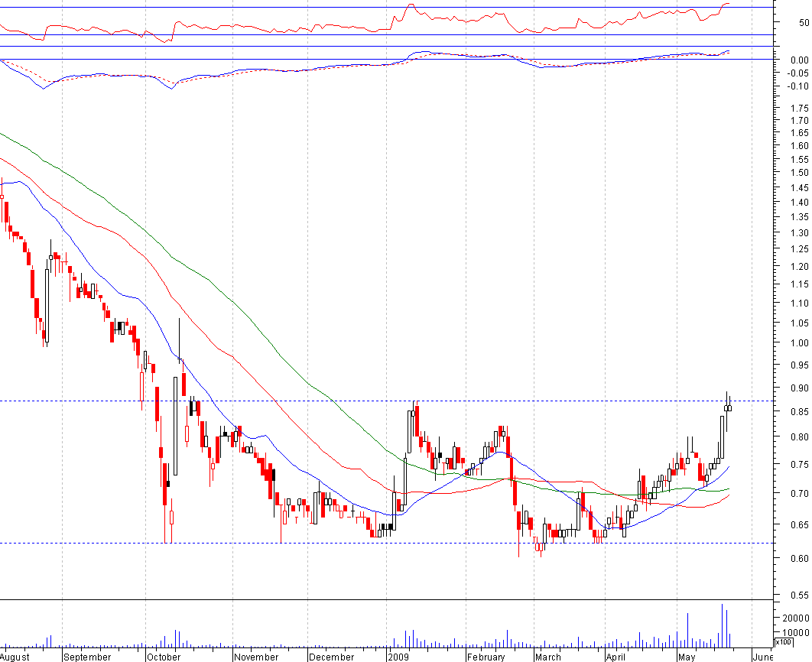The width and height of the screenshot is (812, 662).
Task: Click the June month label
Action: click(763, 657)
